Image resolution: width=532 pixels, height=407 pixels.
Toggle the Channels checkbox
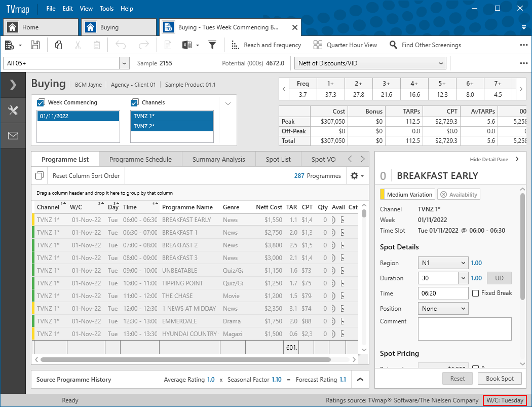[x=135, y=102]
